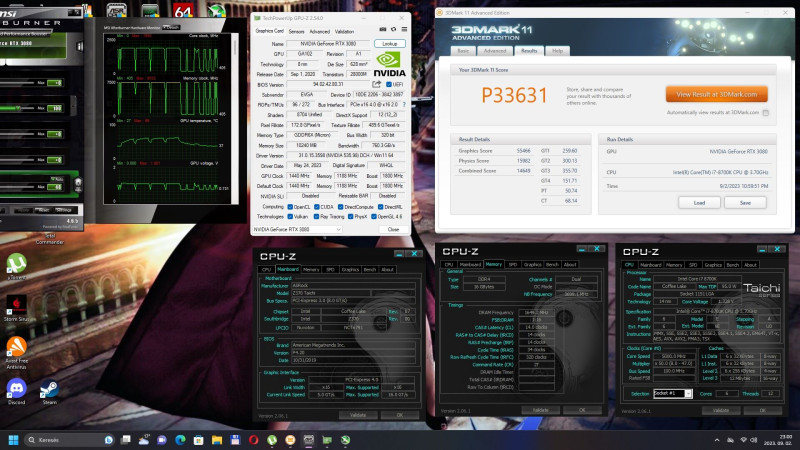Screen dimensions: 800x450
Task: Click BIOS share/export icon in GPU-Z
Action: (x=377, y=84)
